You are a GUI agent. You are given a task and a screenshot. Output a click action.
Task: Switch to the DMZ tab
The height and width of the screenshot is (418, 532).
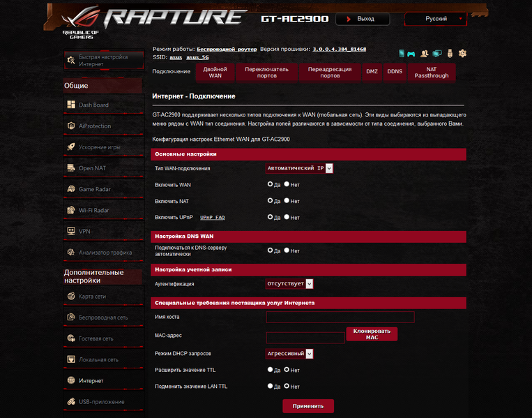372,73
